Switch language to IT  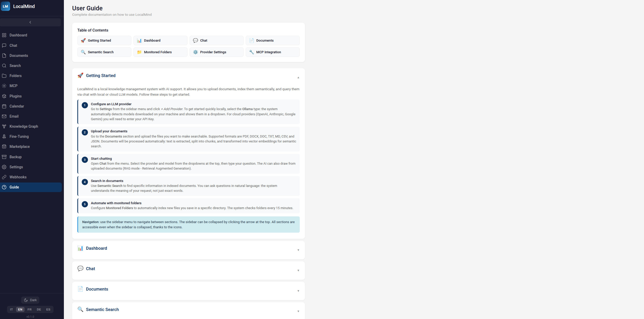11,309
